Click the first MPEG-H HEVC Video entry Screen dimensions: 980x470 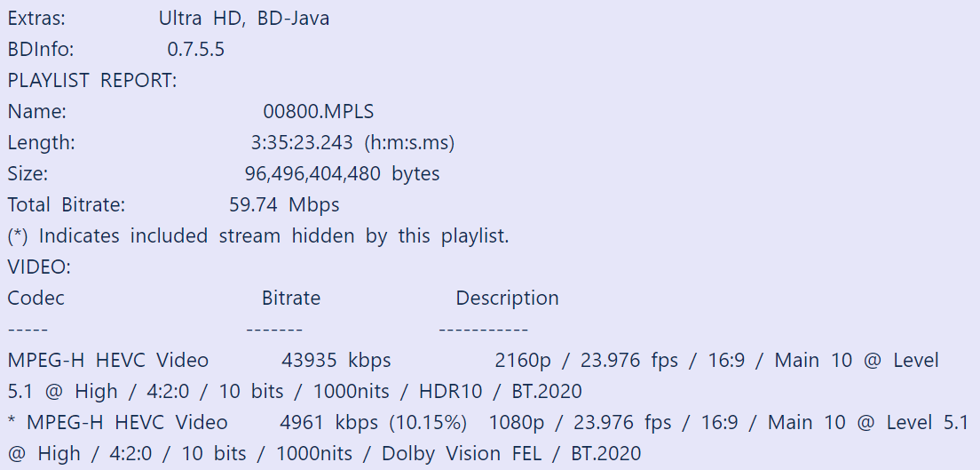click(x=107, y=361)
